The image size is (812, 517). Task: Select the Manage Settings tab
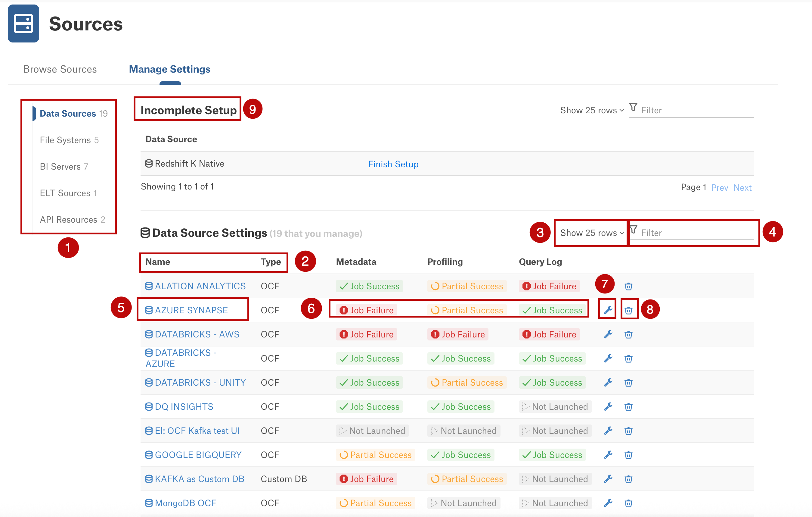[170, 69]
